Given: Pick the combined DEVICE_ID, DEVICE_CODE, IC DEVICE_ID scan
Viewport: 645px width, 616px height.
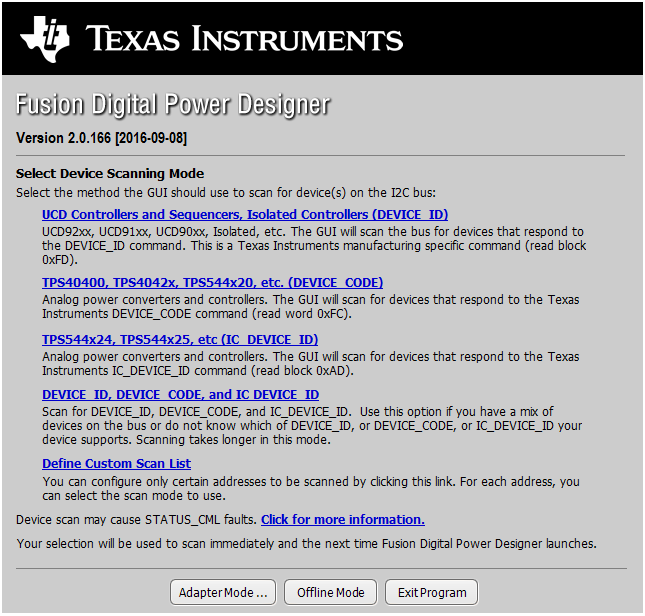Looking at the screenshot, I should [180, 395].
